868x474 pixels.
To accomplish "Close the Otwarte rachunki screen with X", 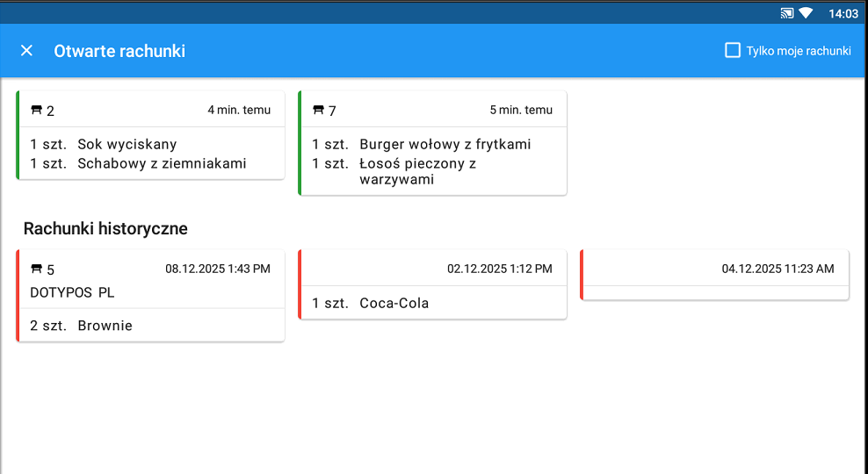I will (26, 51).
